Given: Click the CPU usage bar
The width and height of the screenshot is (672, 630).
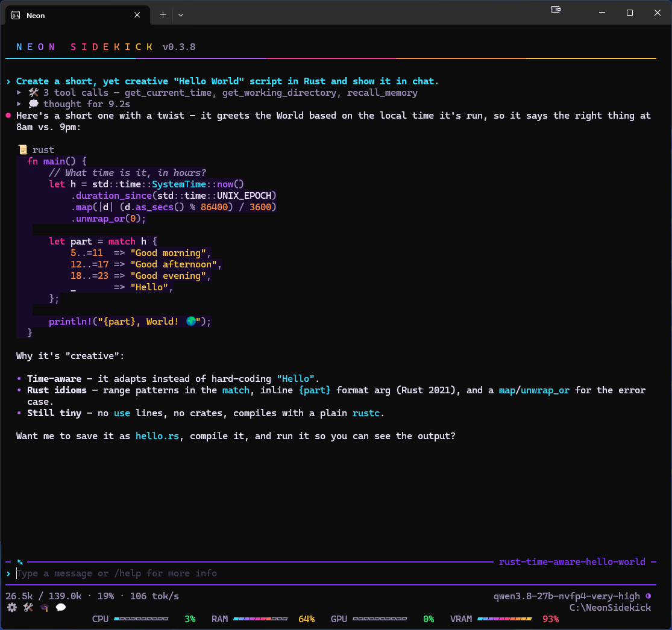Looking at the screenshot, I should point(141,619).
